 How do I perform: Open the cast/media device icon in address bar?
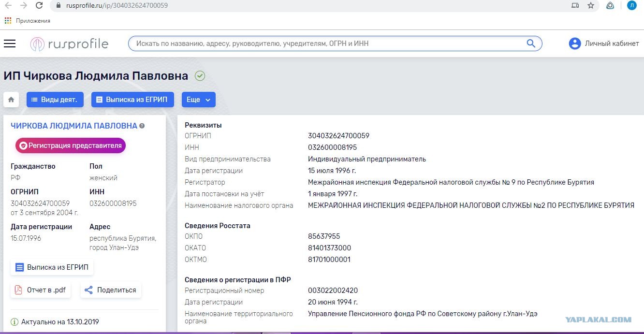[575, 6]
